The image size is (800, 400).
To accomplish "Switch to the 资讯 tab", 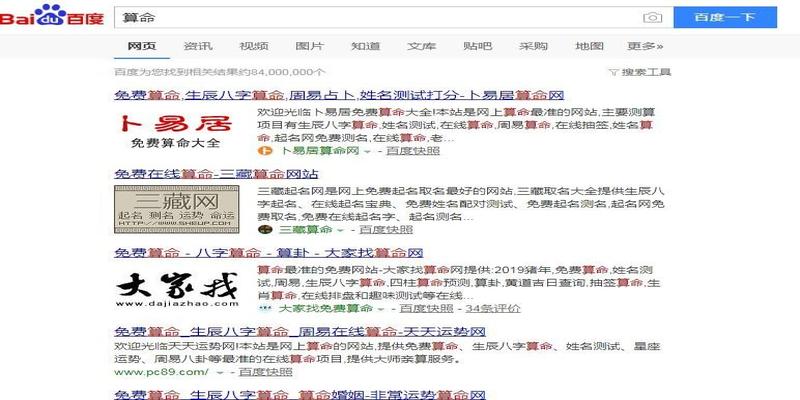I will point(198,46).
